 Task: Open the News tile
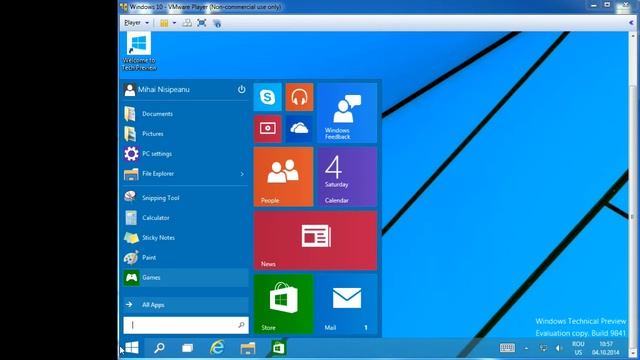(x=316, y=240)
